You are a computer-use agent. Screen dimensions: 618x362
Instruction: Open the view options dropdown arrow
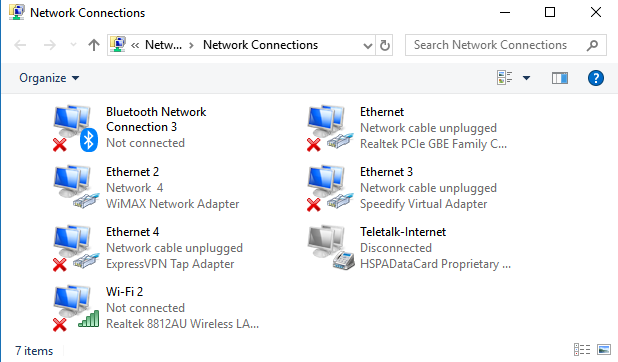click(x=526, y=78)
